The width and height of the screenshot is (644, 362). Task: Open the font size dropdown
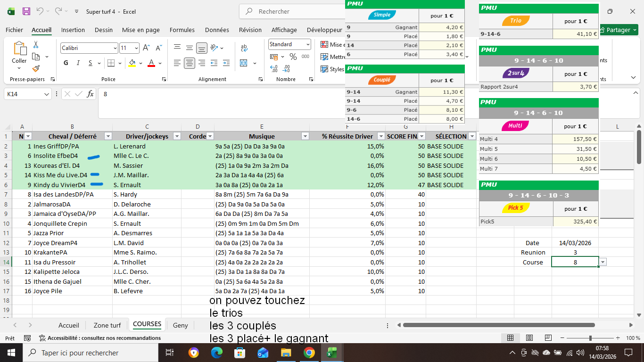coord(136,48)
